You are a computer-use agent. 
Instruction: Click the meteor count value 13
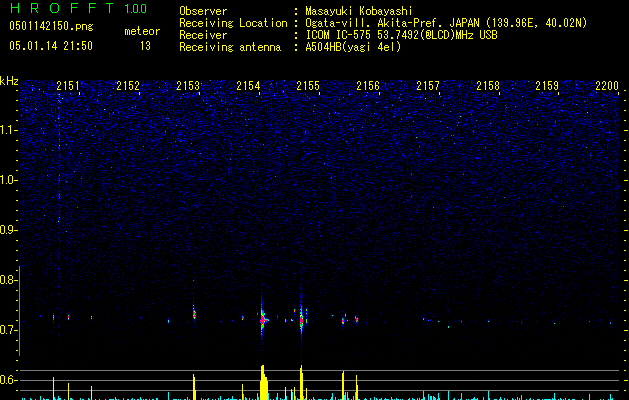click(x=145, y=46)
